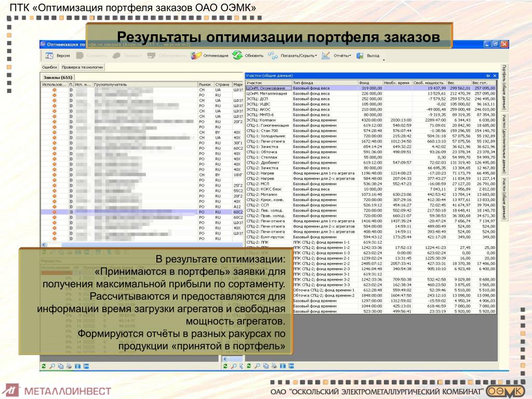Click copy icon in bottom-left panel toolbar

[60, 366]
